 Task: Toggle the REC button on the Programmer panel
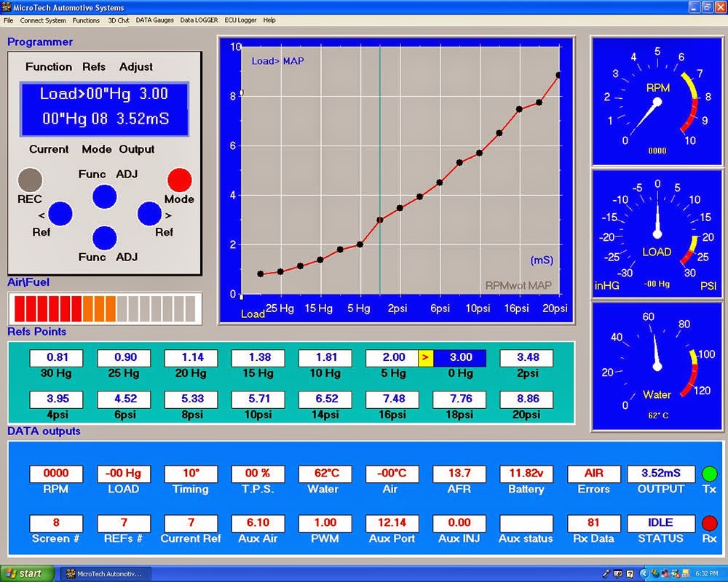click(30, 180)
